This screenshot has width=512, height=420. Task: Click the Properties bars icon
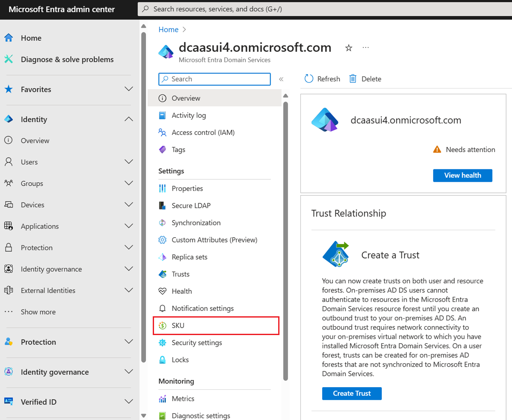(162, 188)
